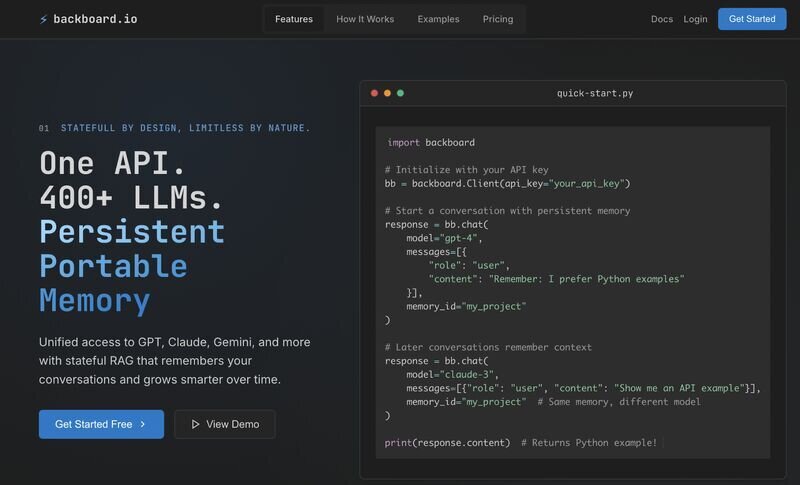Click the Login link
800x485 pixels.
pos(695,19)
